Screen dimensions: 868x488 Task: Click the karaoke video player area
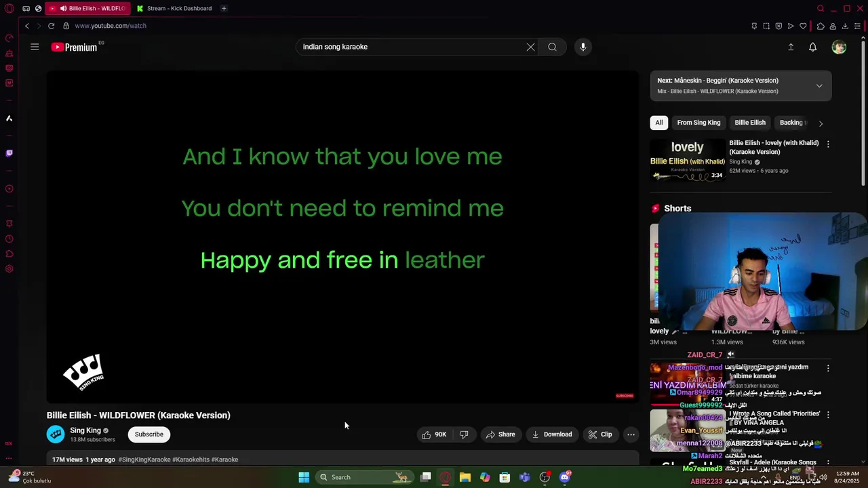click(342, 237)
